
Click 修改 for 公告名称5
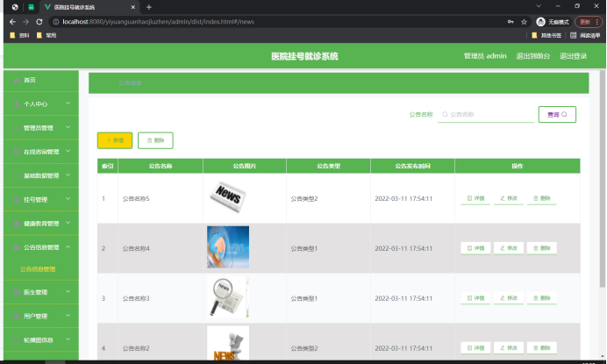point(509,198)
